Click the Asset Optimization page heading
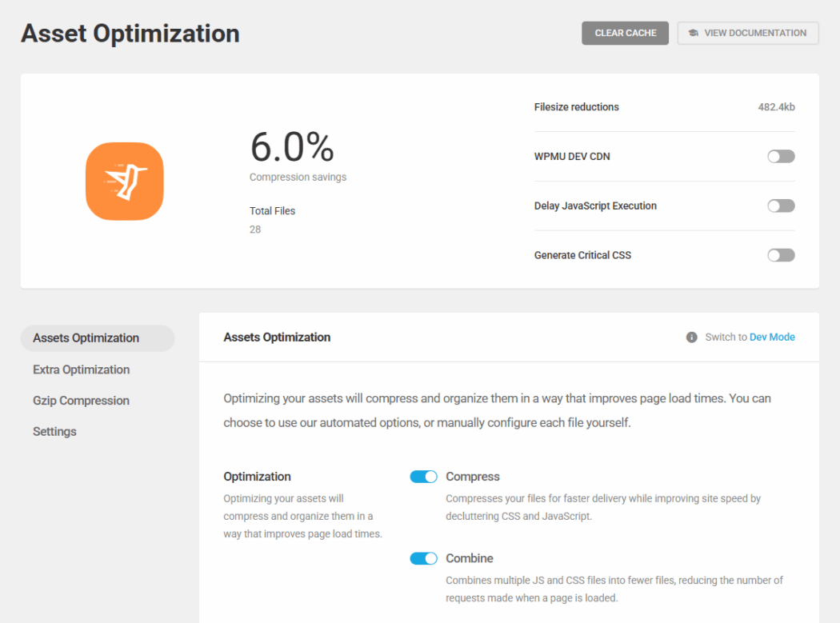 pos(130,34)
